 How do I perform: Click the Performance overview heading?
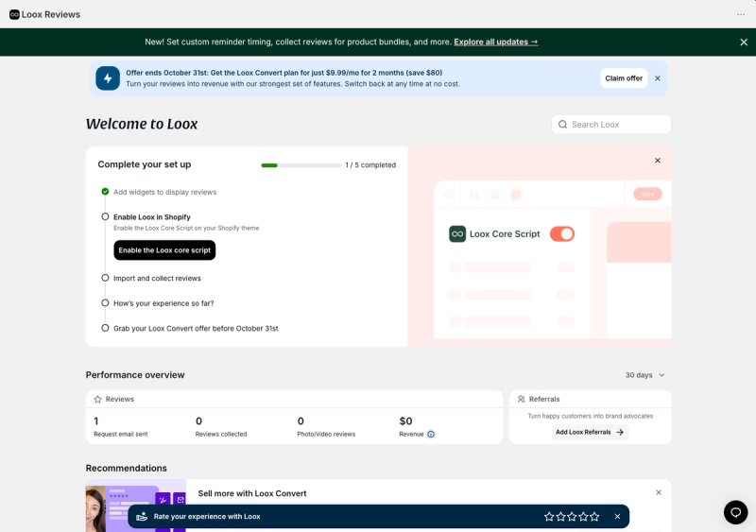(135, 375)
